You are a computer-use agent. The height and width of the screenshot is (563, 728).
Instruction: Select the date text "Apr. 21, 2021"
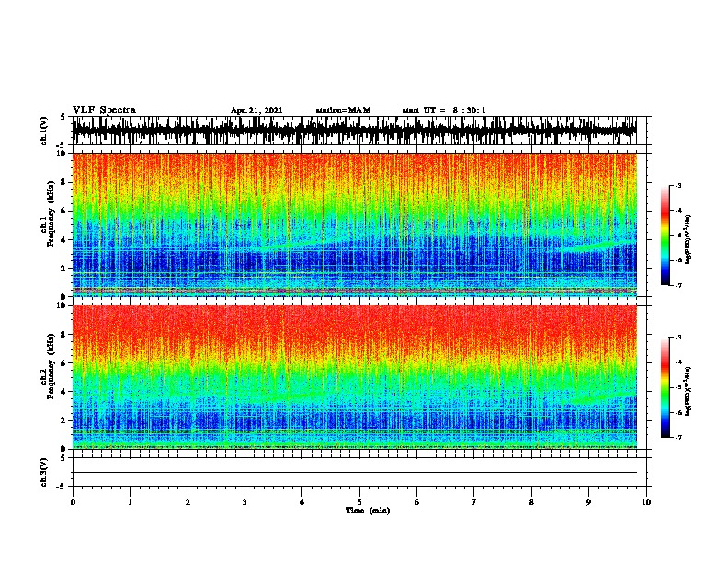click(256, 110)
